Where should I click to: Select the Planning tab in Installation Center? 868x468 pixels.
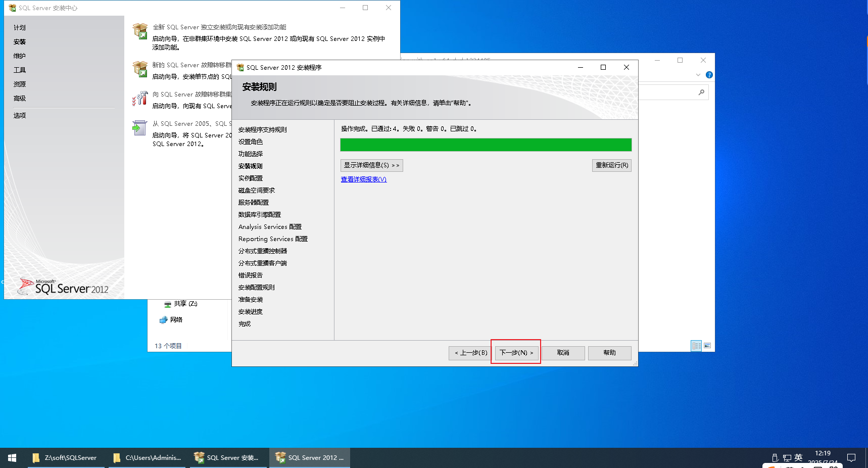20,28
